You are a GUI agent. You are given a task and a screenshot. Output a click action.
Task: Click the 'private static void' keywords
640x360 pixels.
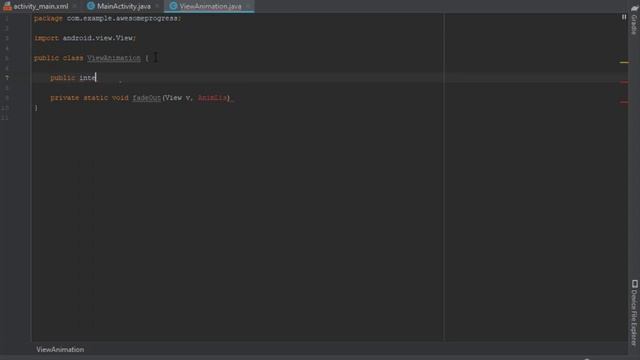coord(89,98)
